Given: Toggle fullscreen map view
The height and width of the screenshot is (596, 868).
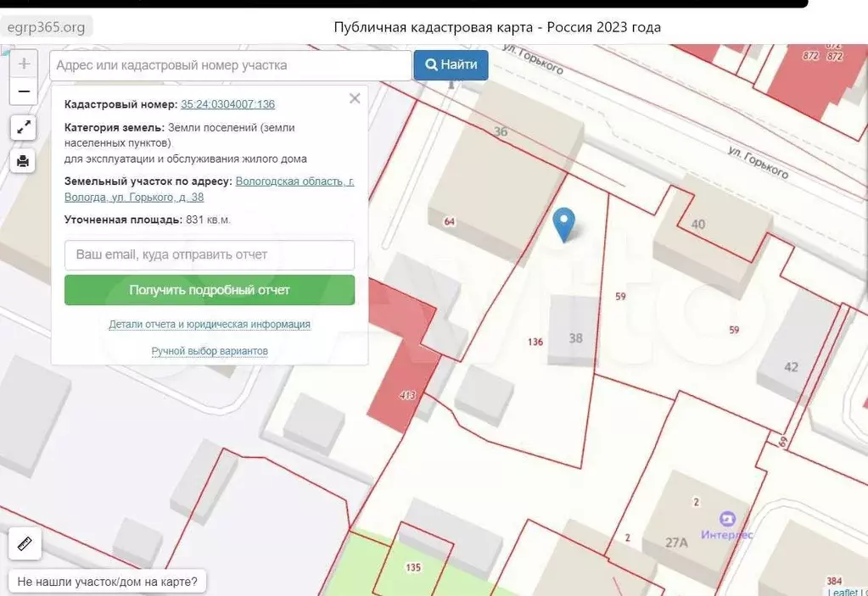Looking at the screenshot, I should [23, 128].
